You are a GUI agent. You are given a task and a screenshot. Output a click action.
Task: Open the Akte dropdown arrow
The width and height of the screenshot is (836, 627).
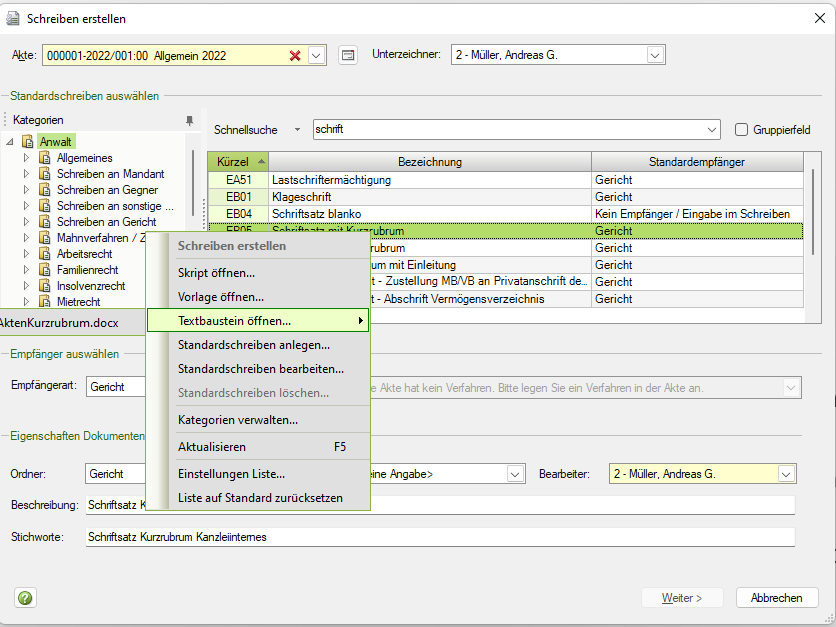tap(316, 55)
